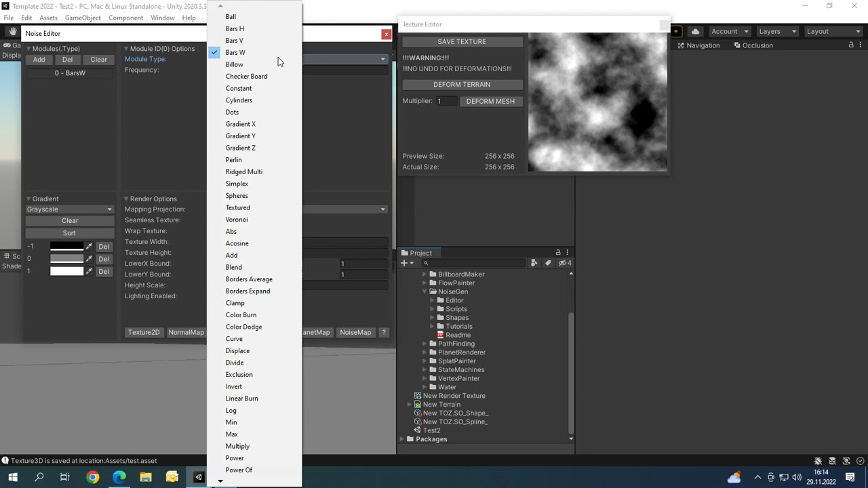Open the Layout dropdown

[x=833, y=30]
